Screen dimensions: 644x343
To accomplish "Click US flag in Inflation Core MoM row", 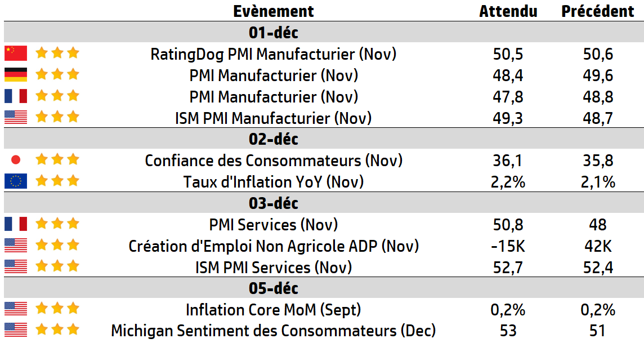I will coord(16,309).
